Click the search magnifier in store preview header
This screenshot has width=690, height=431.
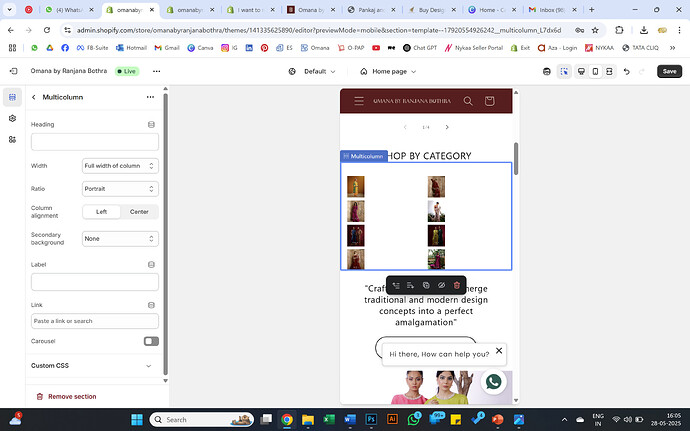(468, 101)
